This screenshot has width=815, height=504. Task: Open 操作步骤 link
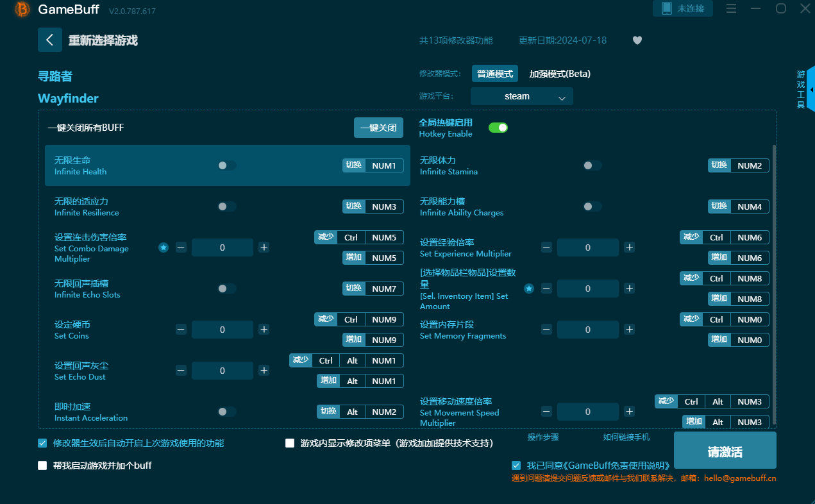(543, 437)
